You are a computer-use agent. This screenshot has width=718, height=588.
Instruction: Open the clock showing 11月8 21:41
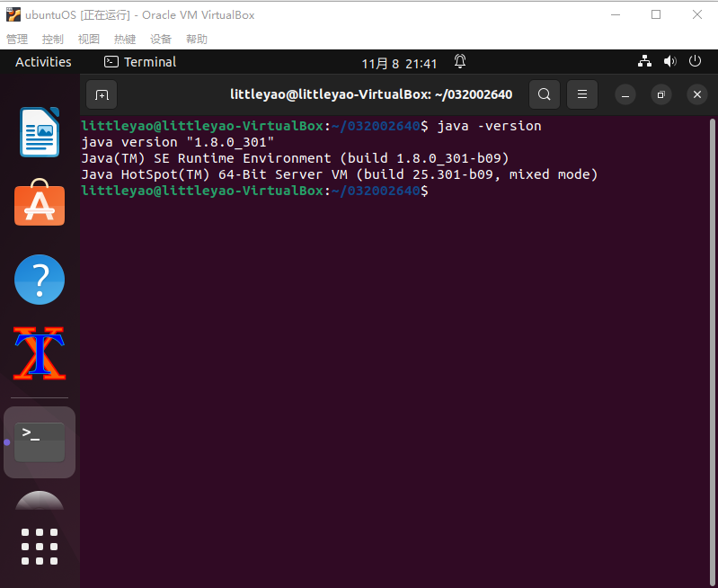(x=399, y=63)
